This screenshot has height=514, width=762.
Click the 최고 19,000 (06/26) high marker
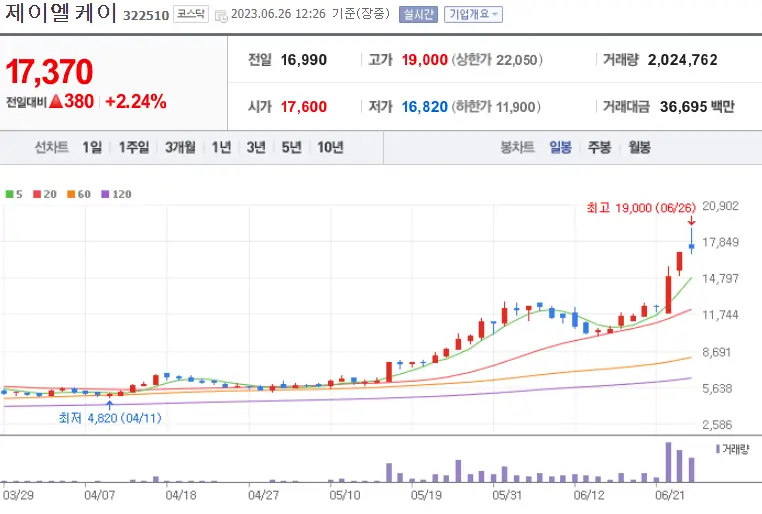click(641, 208)
